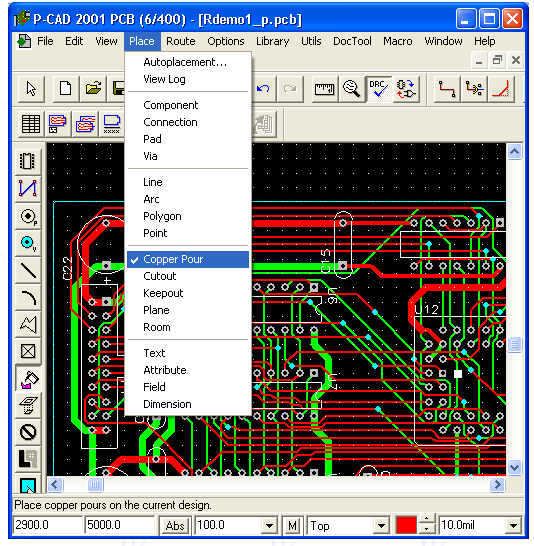Open the Route menu
Screen dimensions: 534x546
(x=181, y=41)
